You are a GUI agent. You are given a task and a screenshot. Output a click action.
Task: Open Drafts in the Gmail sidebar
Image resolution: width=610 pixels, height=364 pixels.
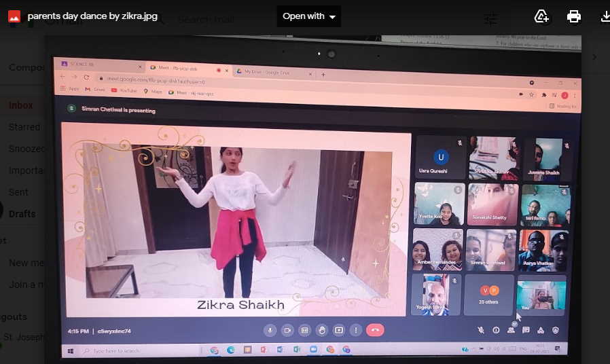22,214
